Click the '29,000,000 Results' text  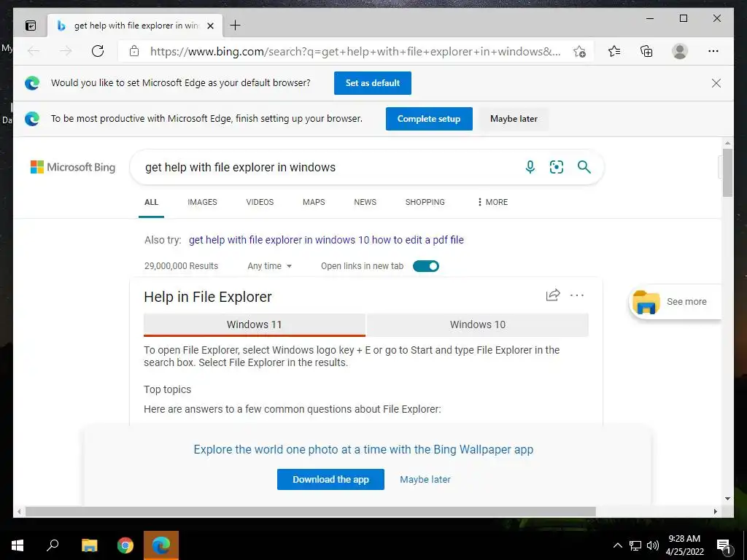coord(181,266)
